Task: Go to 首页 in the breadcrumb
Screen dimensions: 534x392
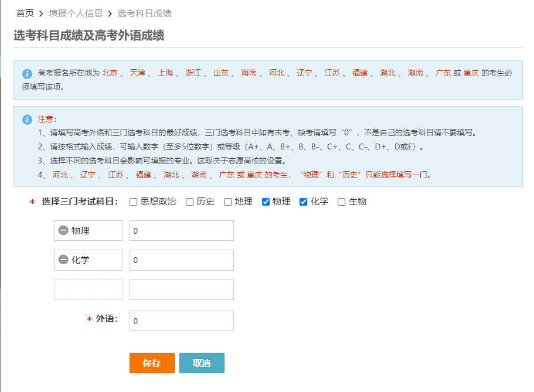Action: pos(25,13)
